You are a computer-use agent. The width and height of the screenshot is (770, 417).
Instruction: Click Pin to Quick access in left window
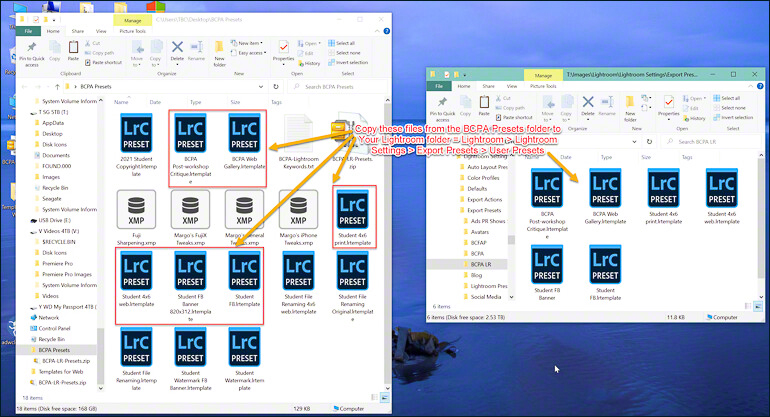point(32,54)
